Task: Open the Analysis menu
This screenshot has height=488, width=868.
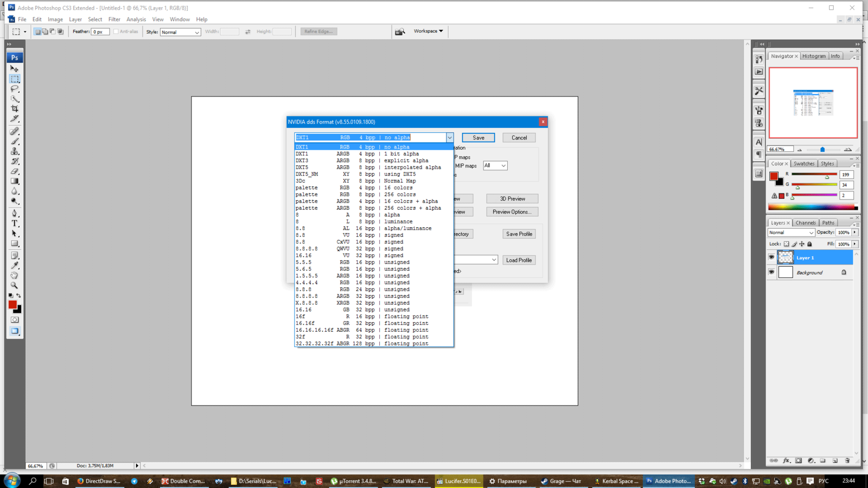Action: point(136,19)
